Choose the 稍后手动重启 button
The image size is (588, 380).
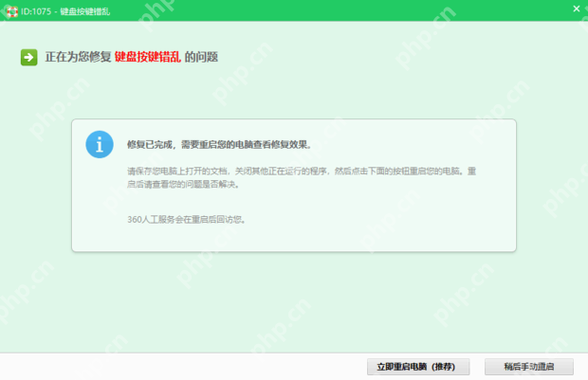tap(529, 367)
